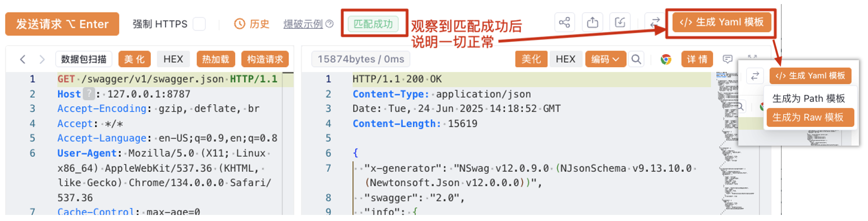Open response in Chrome browser icon
The image size is (868, 221).
coord(666,59)
